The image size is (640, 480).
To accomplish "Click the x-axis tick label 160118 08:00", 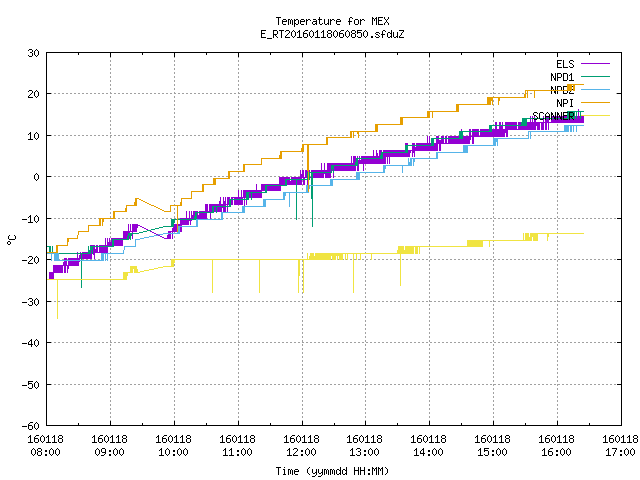I will [x=46, y=446].
